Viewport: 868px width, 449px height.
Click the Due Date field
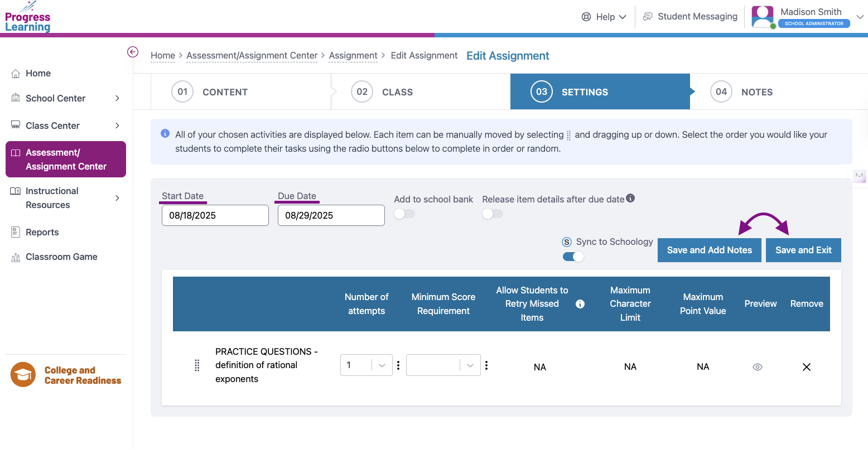pyautogui.click(x=331, y=215)
